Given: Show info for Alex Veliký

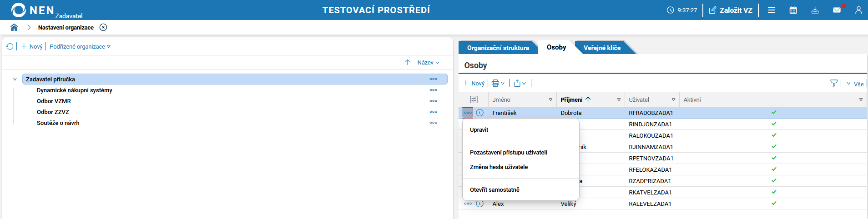Looking at the screenshot, I should click(480, 204).
